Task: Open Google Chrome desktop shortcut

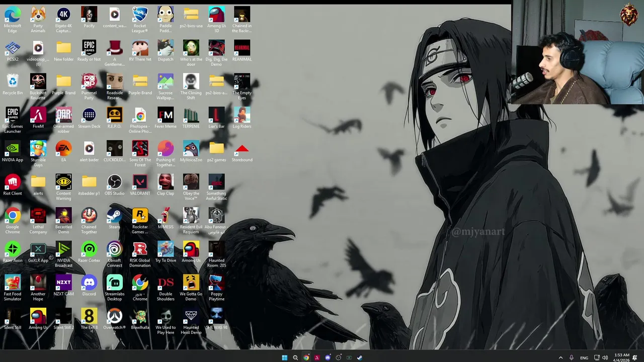Action: tap(13, 221)
